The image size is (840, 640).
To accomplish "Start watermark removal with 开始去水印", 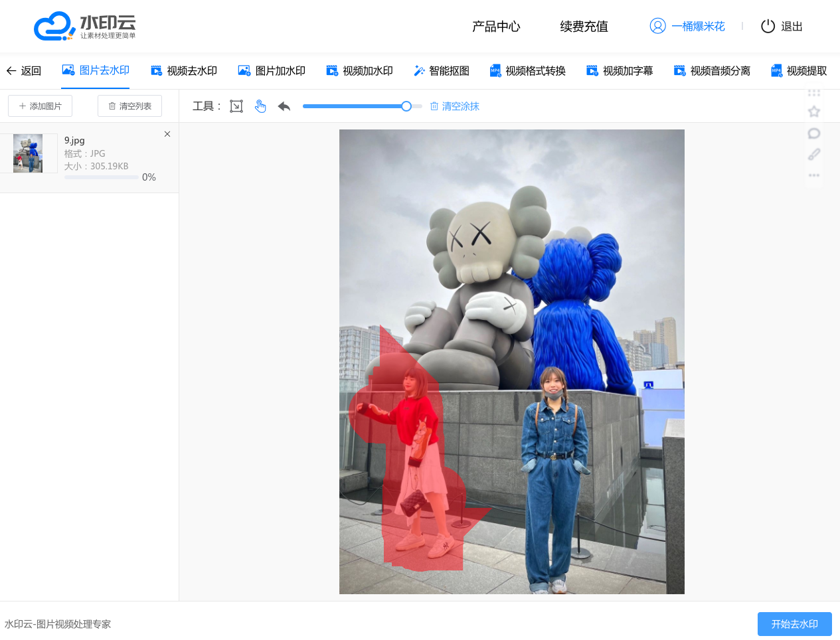I will [795, 624].
